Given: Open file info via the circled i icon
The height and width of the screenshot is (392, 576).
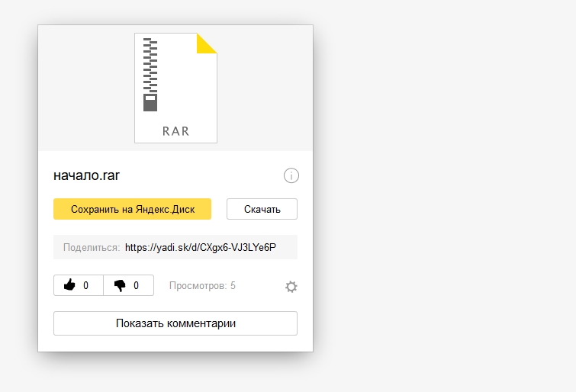Looking at the screenshot, I should tap(291, 175).
